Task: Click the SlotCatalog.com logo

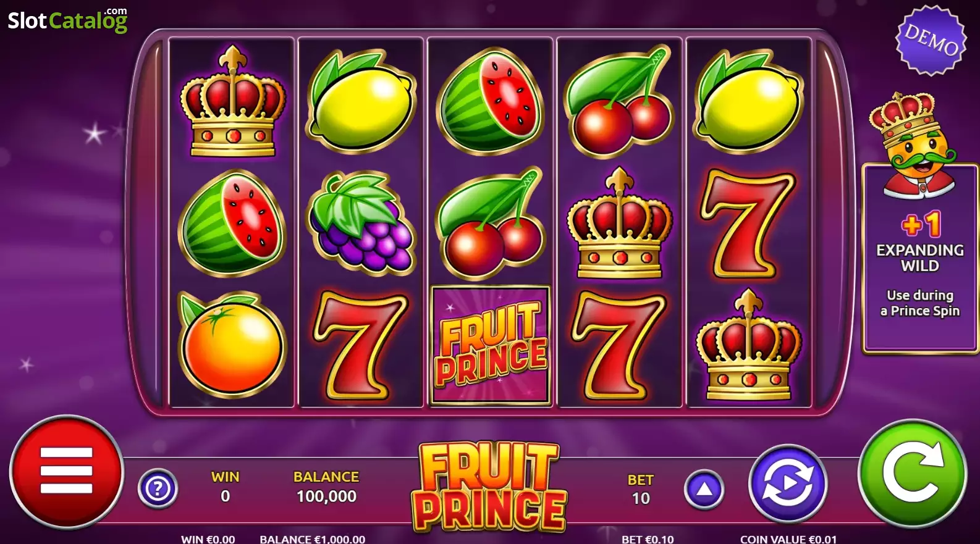Action: tap(67, 20)
